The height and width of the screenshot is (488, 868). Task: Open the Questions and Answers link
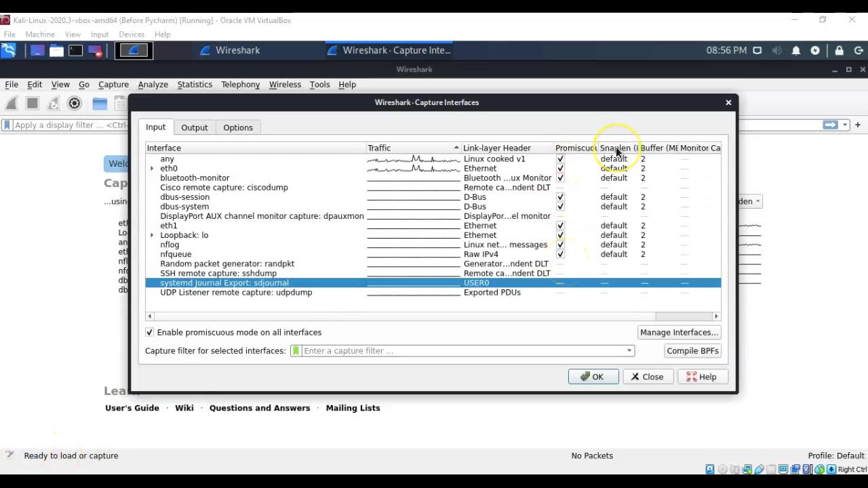(260, 408)
